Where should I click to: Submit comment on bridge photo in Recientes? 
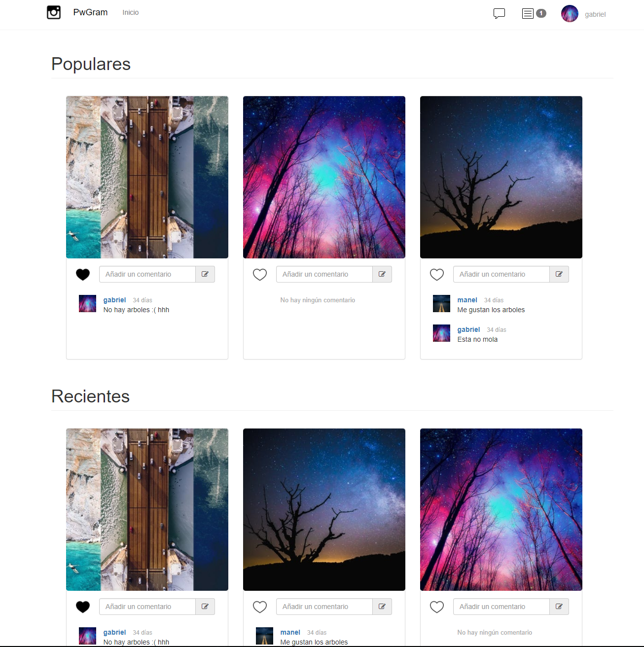pyautogui.click(x=205, y=607)
